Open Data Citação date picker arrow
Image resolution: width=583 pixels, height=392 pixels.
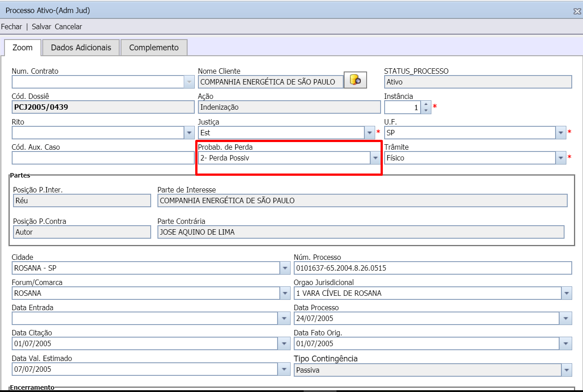coord(284,343)
